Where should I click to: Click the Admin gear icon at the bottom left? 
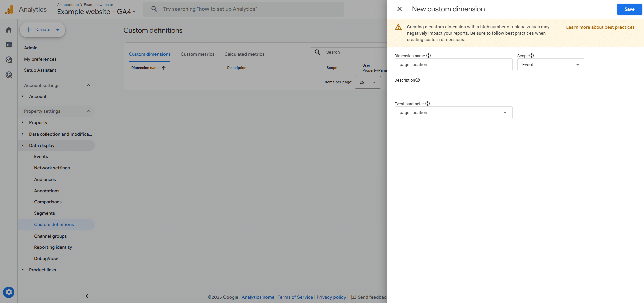(8, 292)
